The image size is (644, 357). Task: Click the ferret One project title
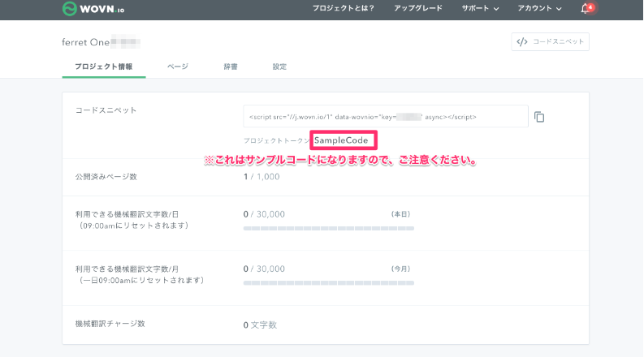pyautogui.click(x=86, y=42)
